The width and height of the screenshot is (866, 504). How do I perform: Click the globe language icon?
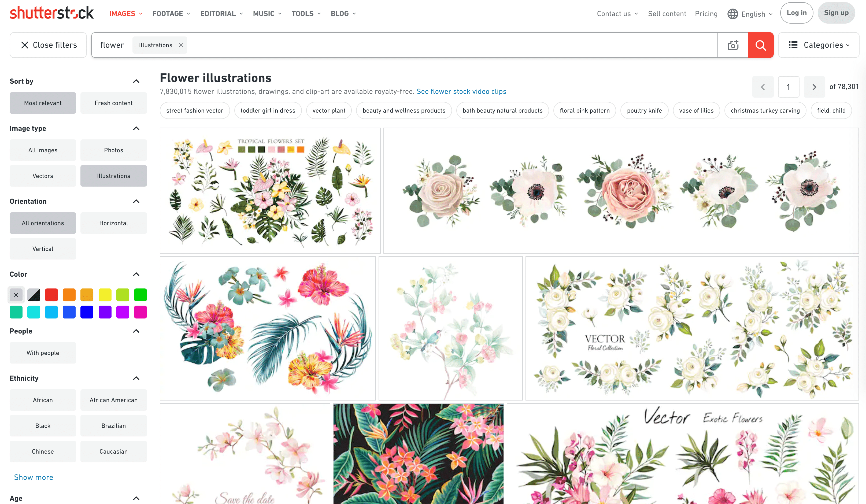(732, 14)
